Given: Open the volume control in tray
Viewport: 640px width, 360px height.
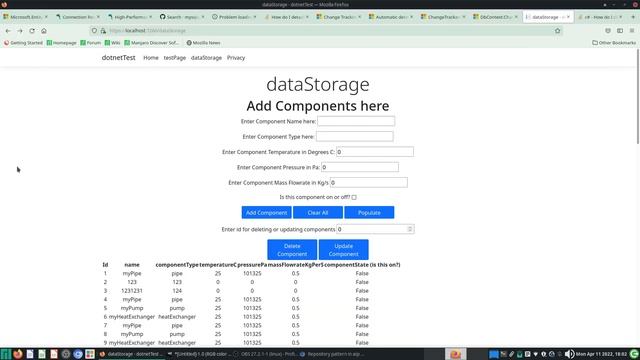Looking at the screenshot, I should [x=569, y=354].
